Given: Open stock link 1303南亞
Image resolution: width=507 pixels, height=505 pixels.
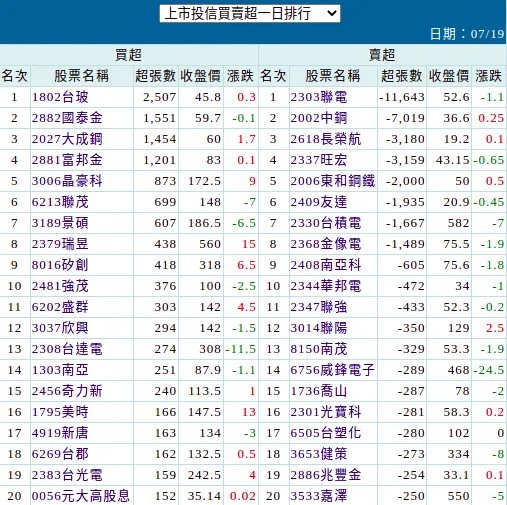Looking at the screenshot, I should (60, 370).
